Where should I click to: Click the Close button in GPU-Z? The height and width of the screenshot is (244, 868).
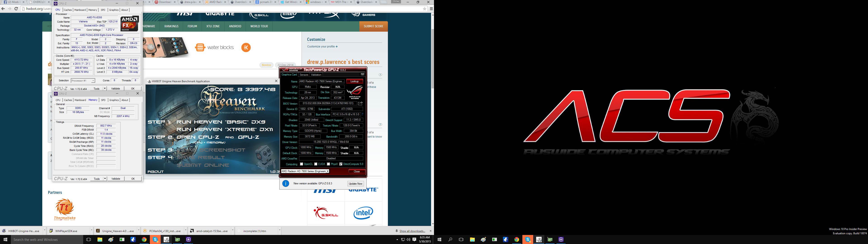click(x=356, y=171)
